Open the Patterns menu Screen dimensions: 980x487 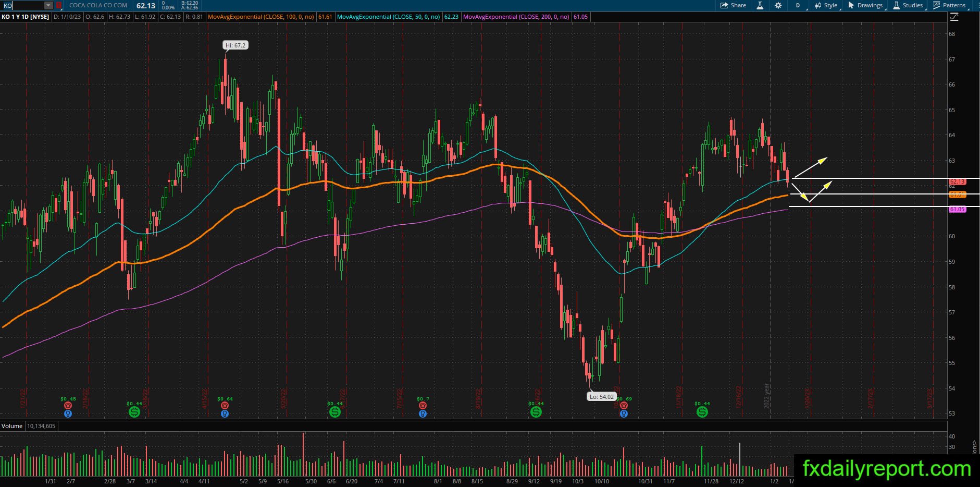[x=949, y=5]
